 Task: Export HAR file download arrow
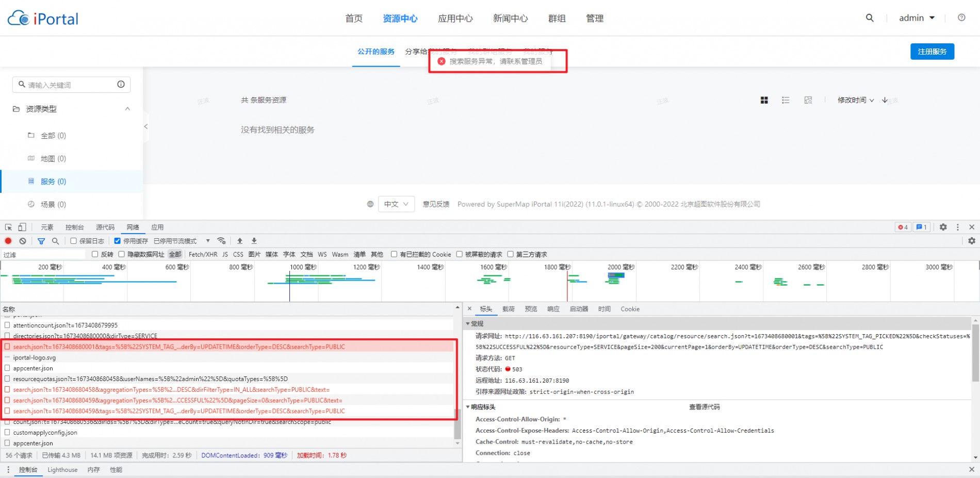pyautogui.click(x=254, y=241)
